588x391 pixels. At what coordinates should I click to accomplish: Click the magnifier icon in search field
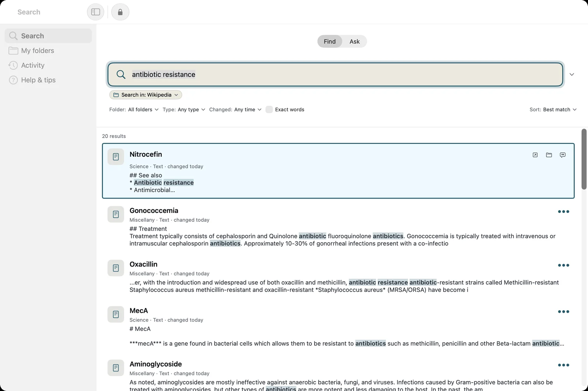121,75
